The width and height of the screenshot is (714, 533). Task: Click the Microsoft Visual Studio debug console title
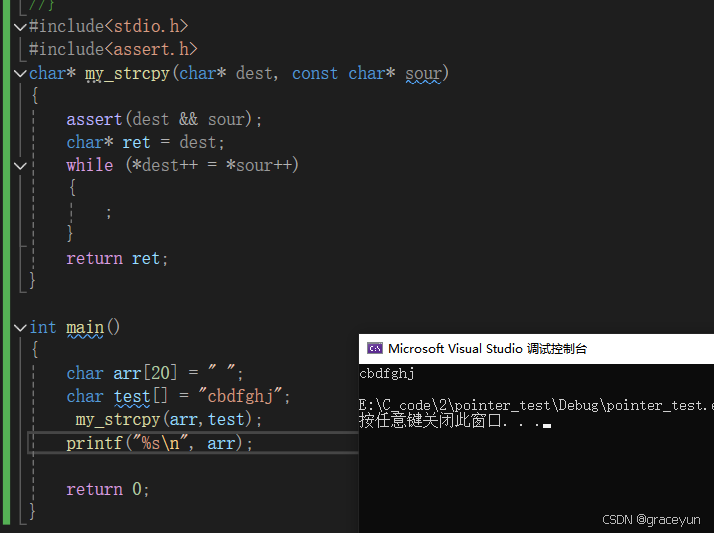point(487,349)
